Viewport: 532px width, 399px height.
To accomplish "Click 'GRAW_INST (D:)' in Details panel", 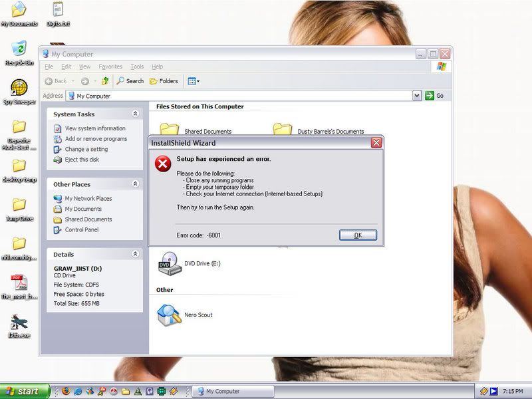I will (78, 269).
